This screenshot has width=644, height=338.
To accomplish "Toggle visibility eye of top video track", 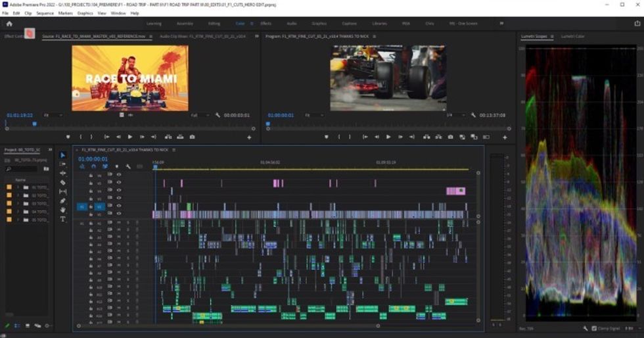I will pyautogui.click(x=119, y=175).
